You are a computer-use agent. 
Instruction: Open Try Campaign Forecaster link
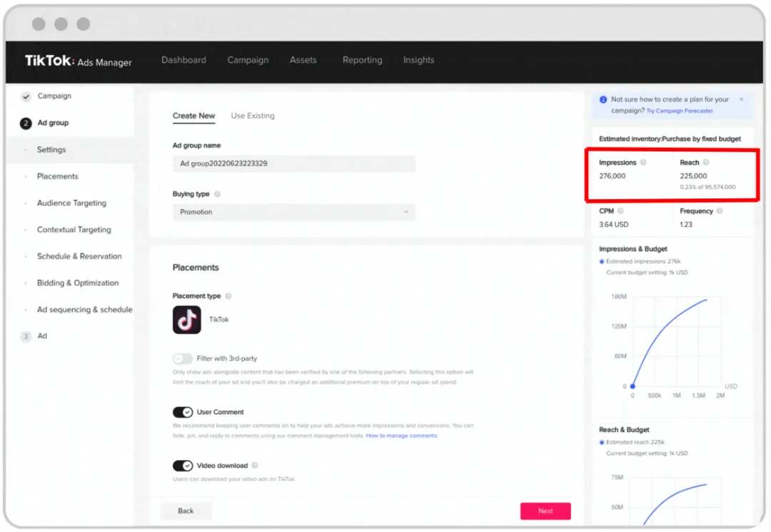pyautogui.click(x=680, y=111)
